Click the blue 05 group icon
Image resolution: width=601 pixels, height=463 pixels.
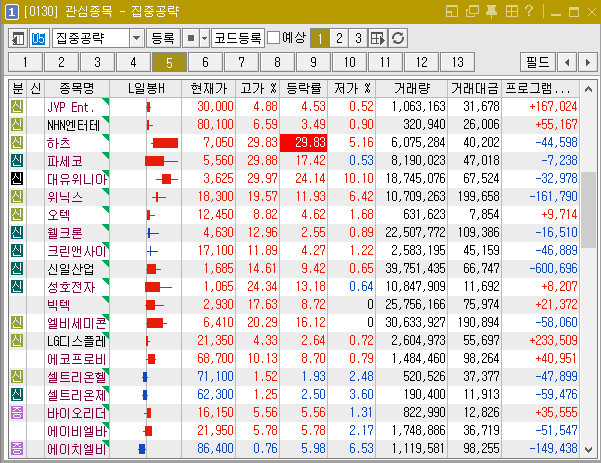point(38,38)
